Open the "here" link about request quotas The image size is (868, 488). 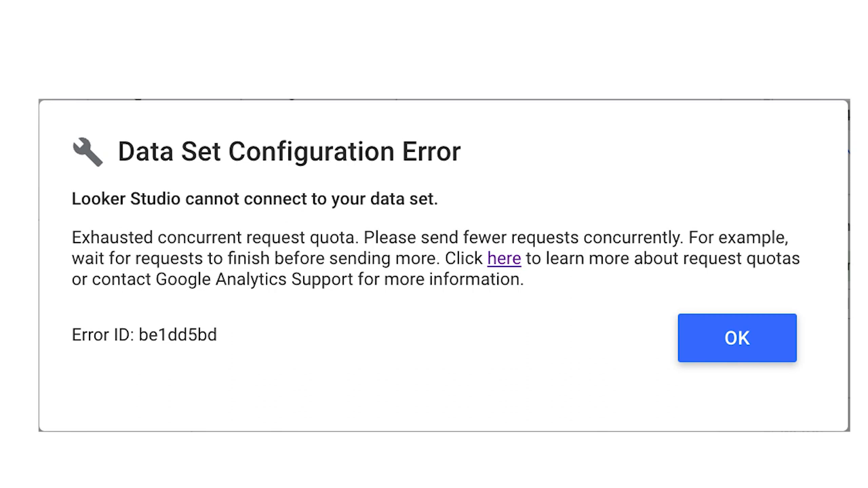pyautogui.click(x=504, y=258)
